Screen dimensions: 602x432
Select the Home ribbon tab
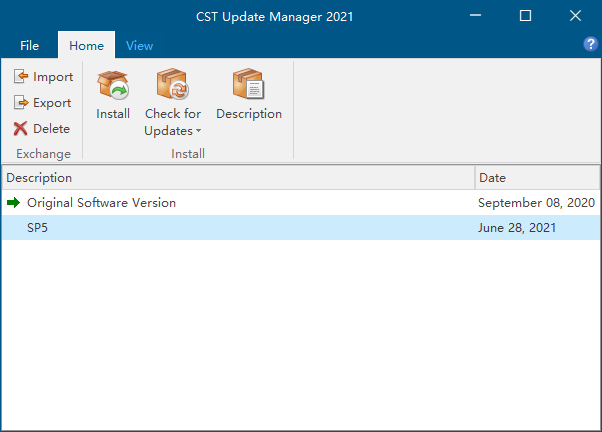pyautogui.click(x=86, y=46)
